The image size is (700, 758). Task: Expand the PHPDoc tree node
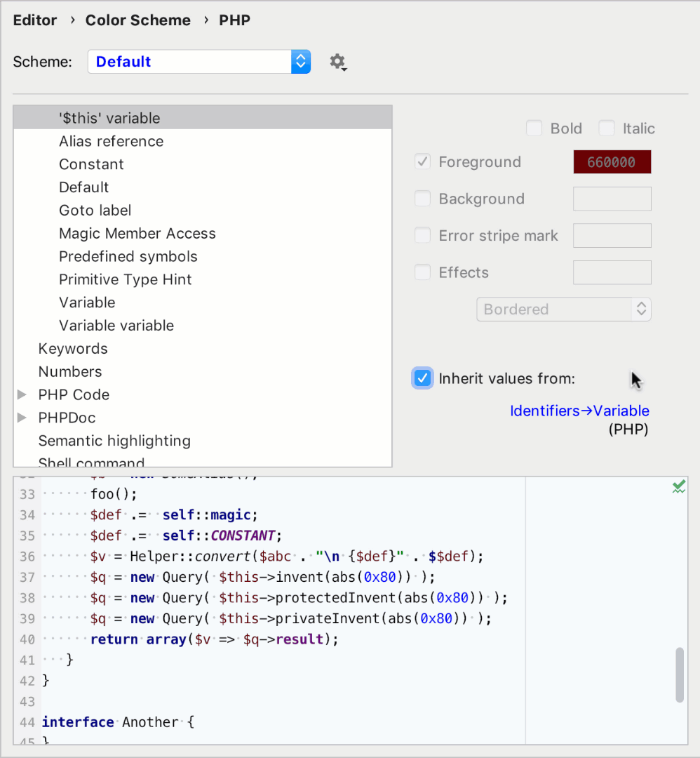(x=22, y=418)
